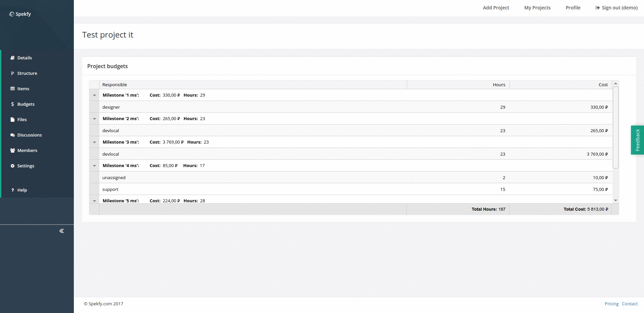
Task: Click the Discussions chat bubbles icon
Action: coord(12,135)
